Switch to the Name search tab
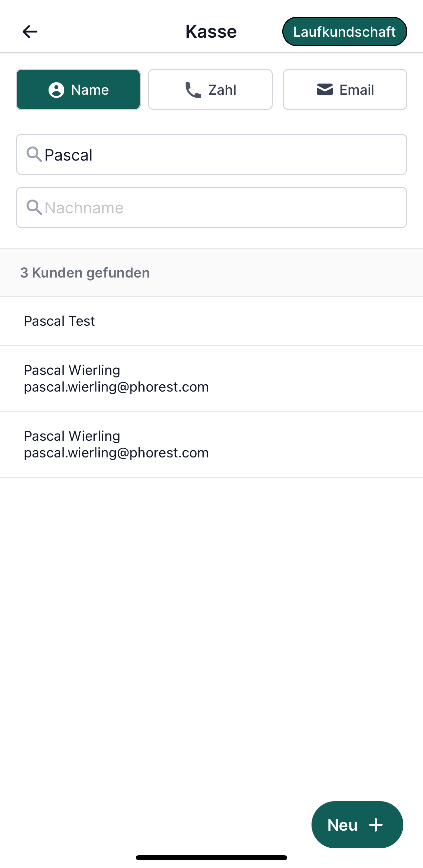 [x=78, y=90]
